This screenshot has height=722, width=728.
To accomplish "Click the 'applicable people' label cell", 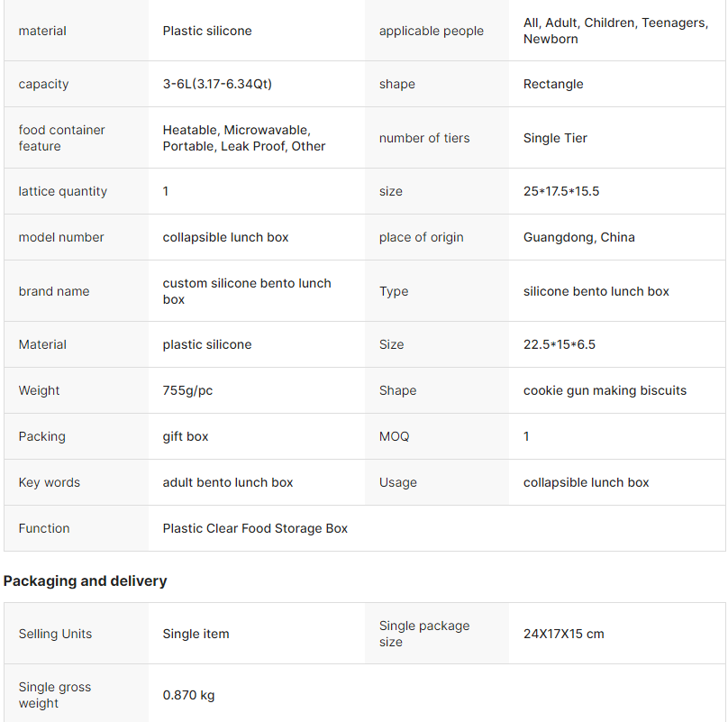I will click(431, 31).
